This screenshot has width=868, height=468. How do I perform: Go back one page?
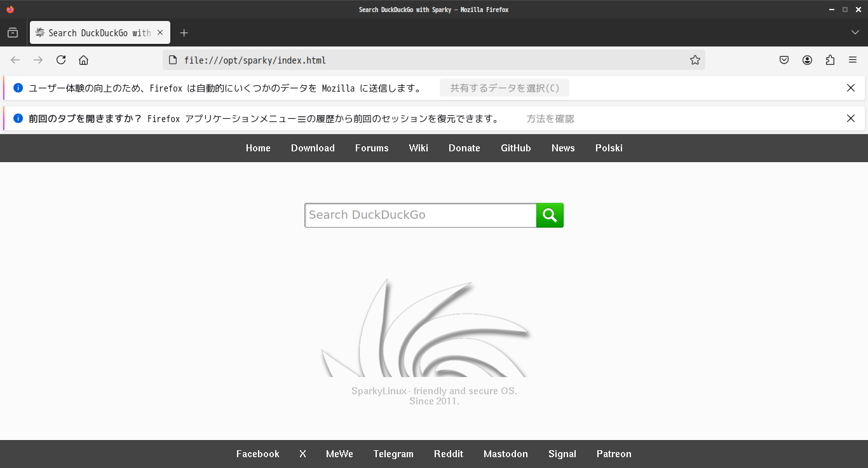click(x=15, y=60)
